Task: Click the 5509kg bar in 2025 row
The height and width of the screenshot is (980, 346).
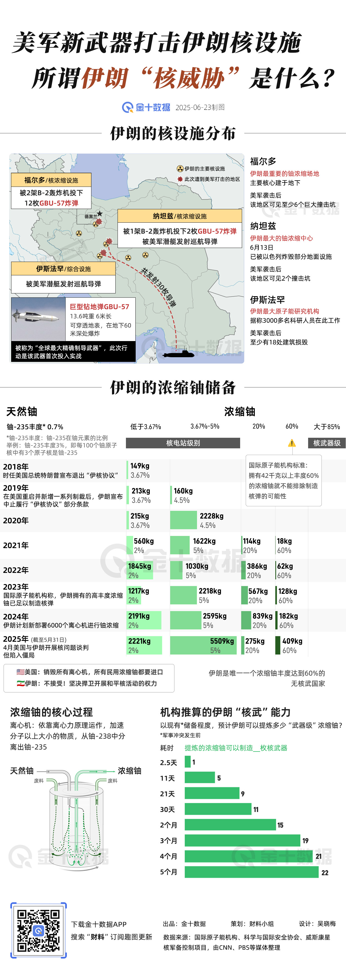Action: click(x=203, y=645)
